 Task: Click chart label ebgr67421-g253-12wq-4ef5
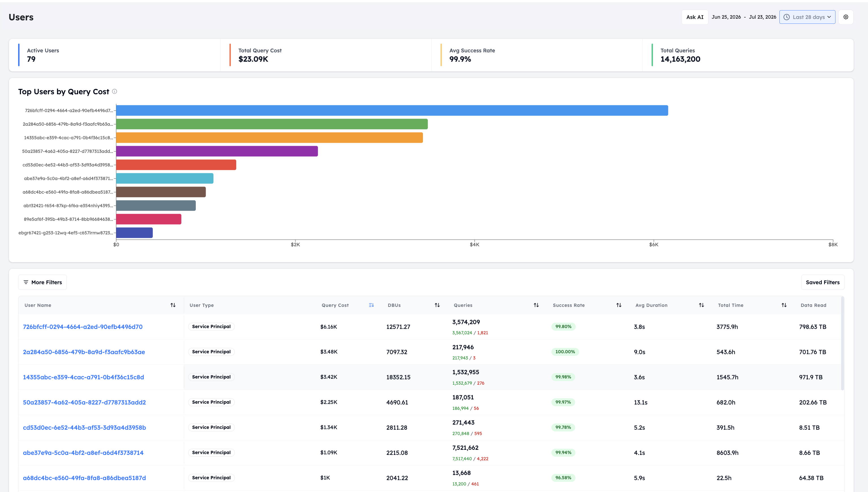click(x=66, y=233)
